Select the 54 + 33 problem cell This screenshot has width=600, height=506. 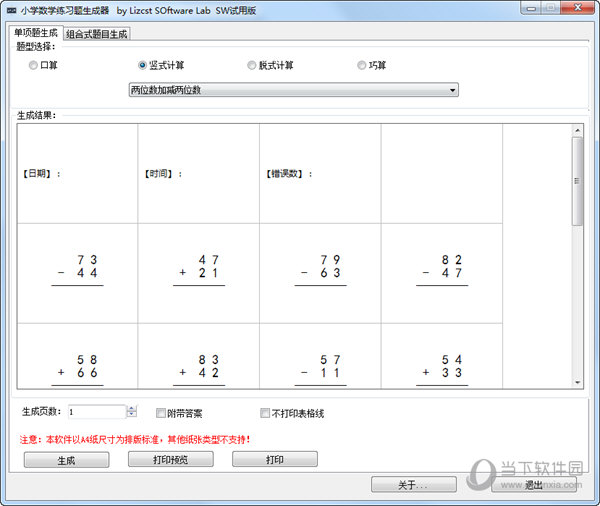pyautogui.click(x=442, y=356)
